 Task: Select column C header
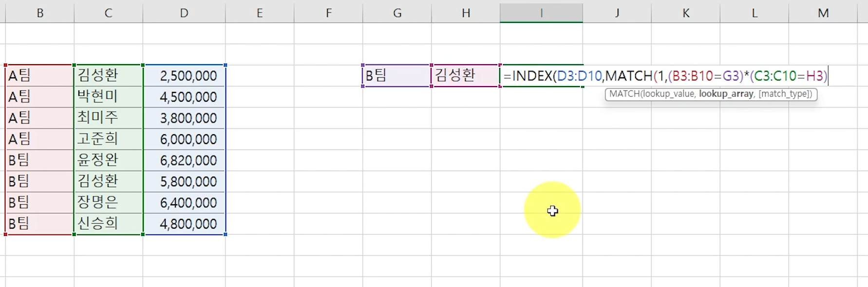point(109,13)
